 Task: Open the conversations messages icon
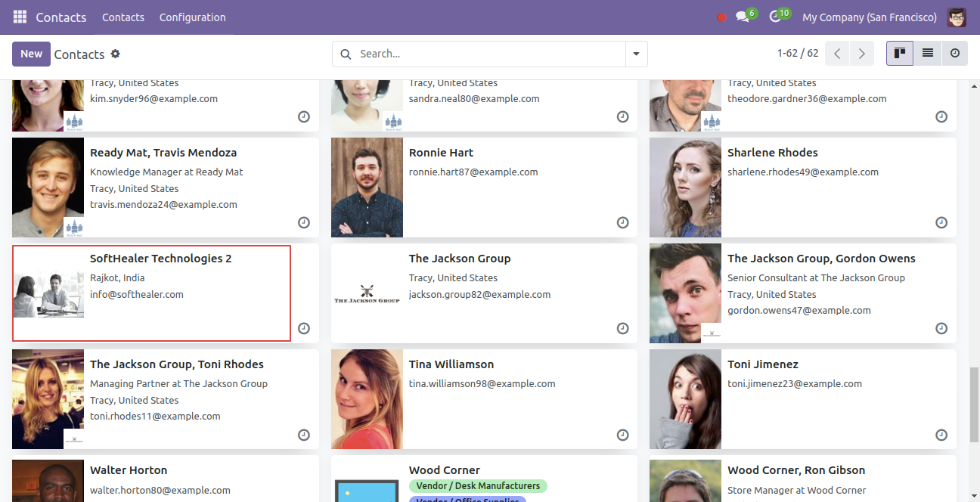743,17
